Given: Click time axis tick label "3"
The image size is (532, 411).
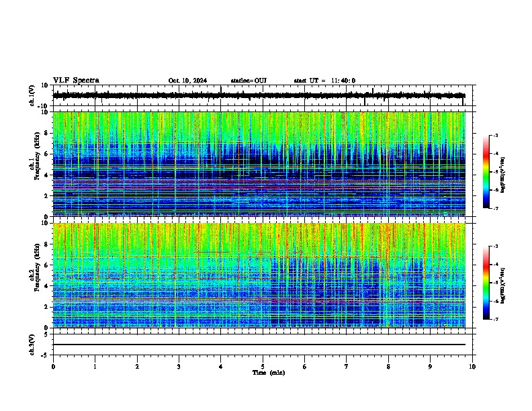Looking at the screenshot, I should tap(179, 367).
